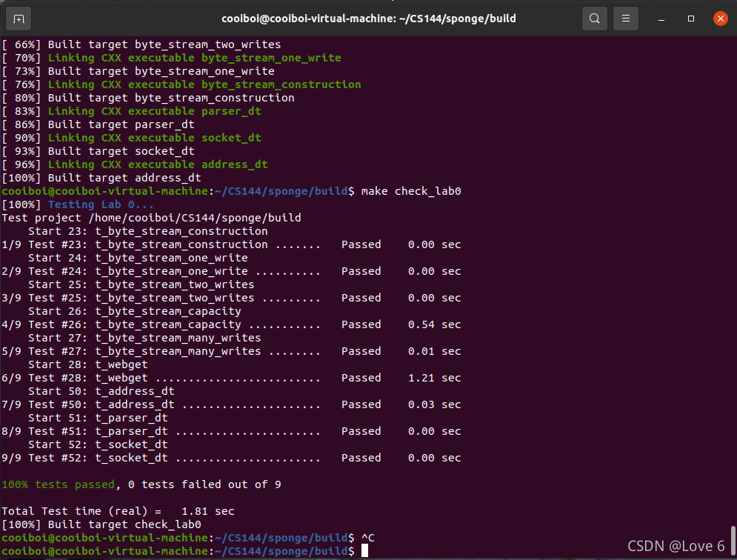The image size is (737, 560).
Task: Open a new terminal tab
Action: click(x=19, y=19)
